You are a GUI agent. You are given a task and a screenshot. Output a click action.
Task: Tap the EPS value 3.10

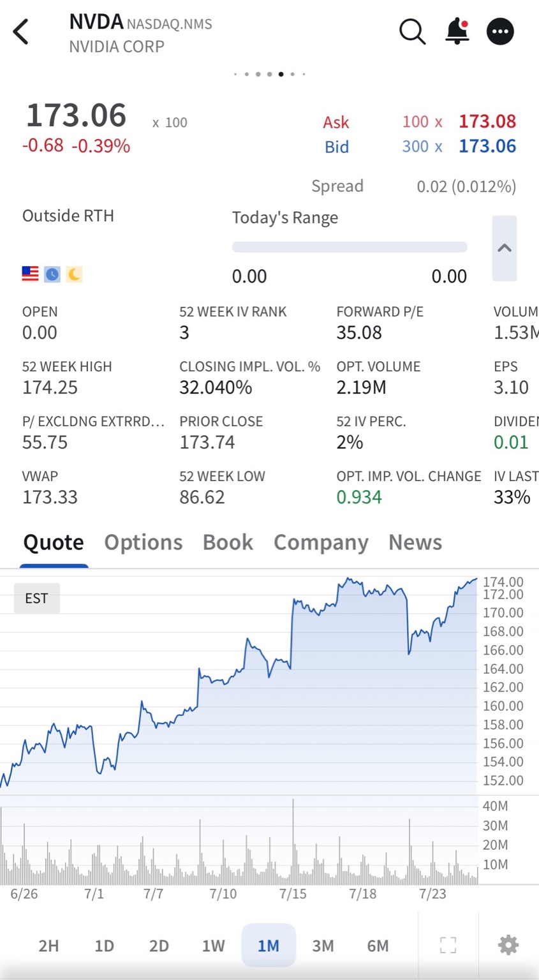(511, 387)
